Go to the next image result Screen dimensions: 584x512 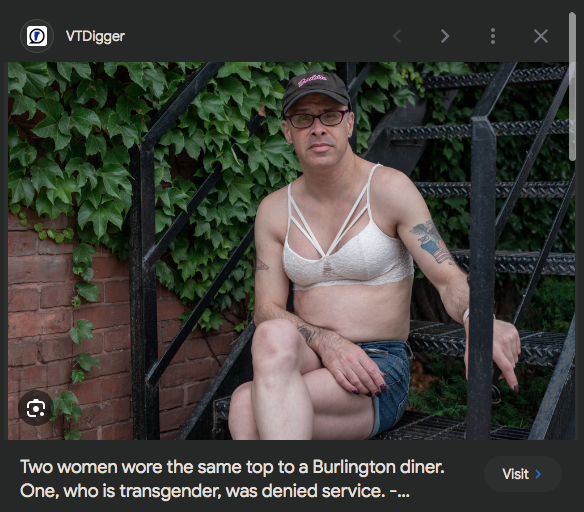pyautogui.click(x=445, y=36)
